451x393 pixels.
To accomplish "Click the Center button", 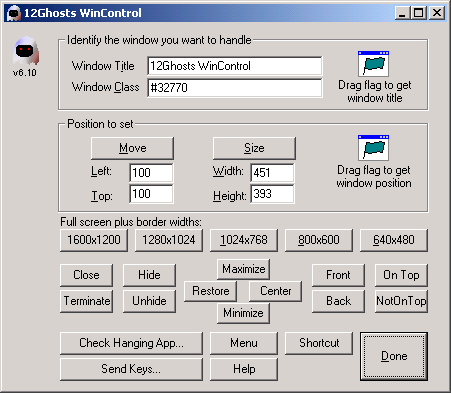I will pos(276,291).
